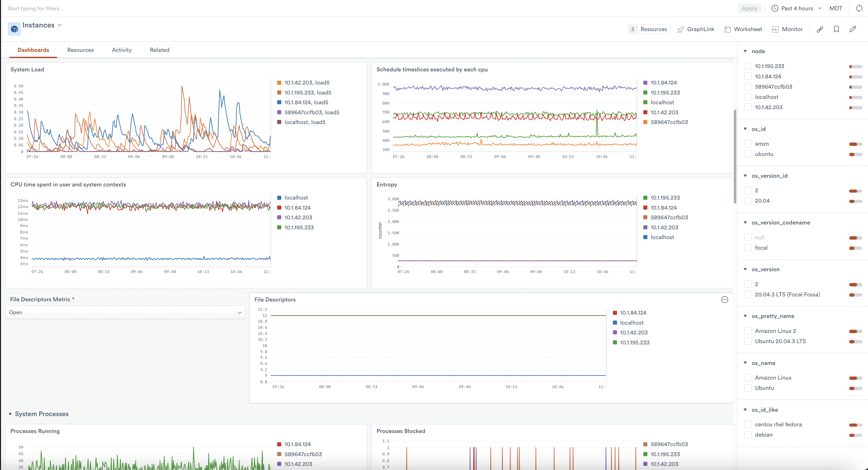This screenshot has height=470, width=868.
Task: Check the localhost node filter
Action: (748, 97)
